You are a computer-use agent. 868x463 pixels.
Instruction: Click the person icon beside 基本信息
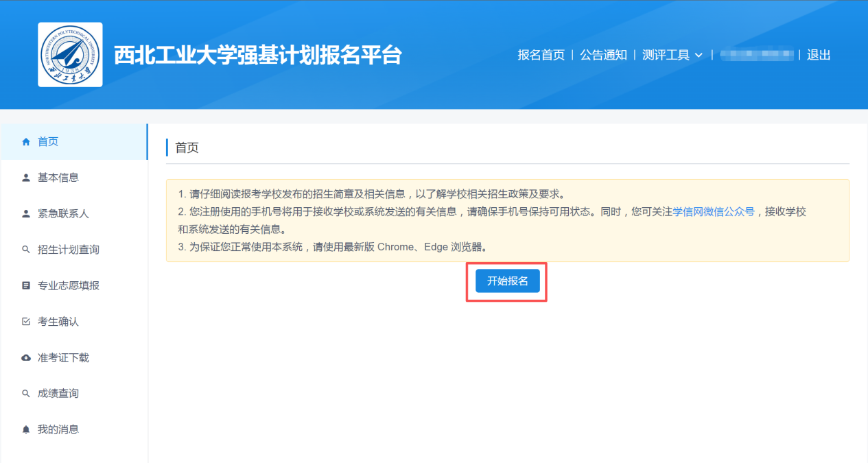[x=26, y=178]
